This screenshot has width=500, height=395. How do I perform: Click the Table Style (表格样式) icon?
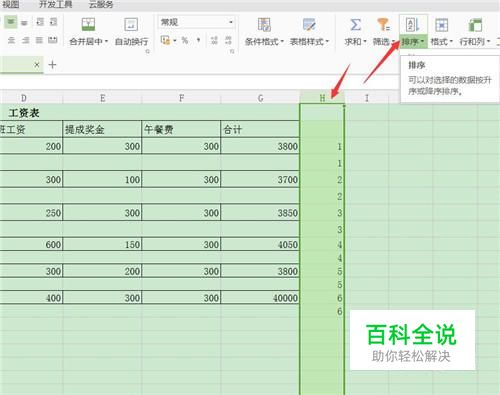[x=309, y=25]
